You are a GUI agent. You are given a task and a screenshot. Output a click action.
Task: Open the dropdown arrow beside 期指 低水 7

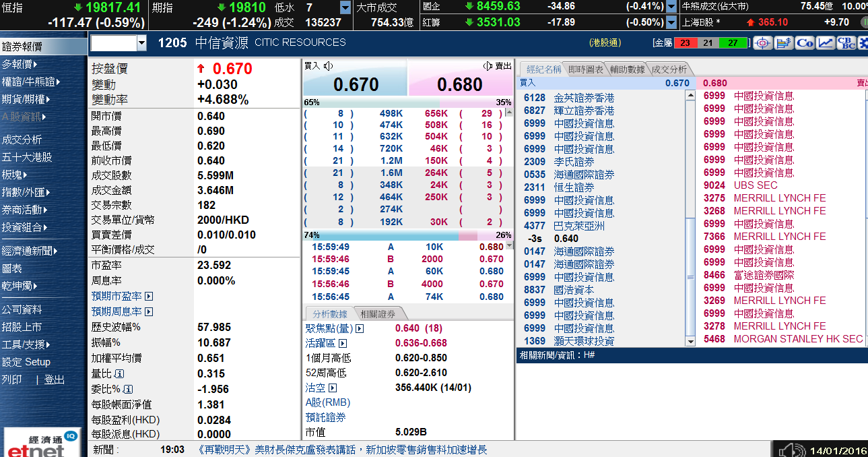point(345,7)
